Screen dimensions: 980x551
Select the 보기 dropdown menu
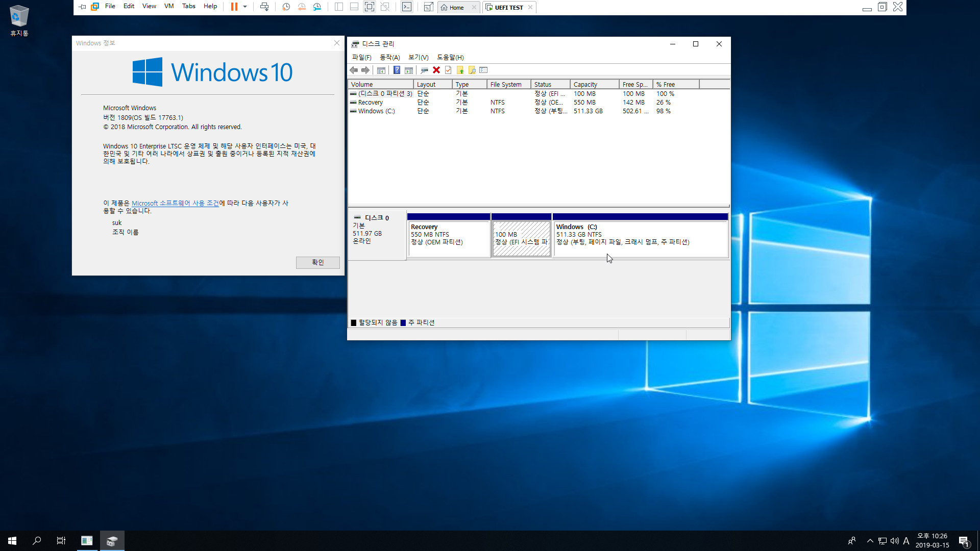[x=418, y=57]
